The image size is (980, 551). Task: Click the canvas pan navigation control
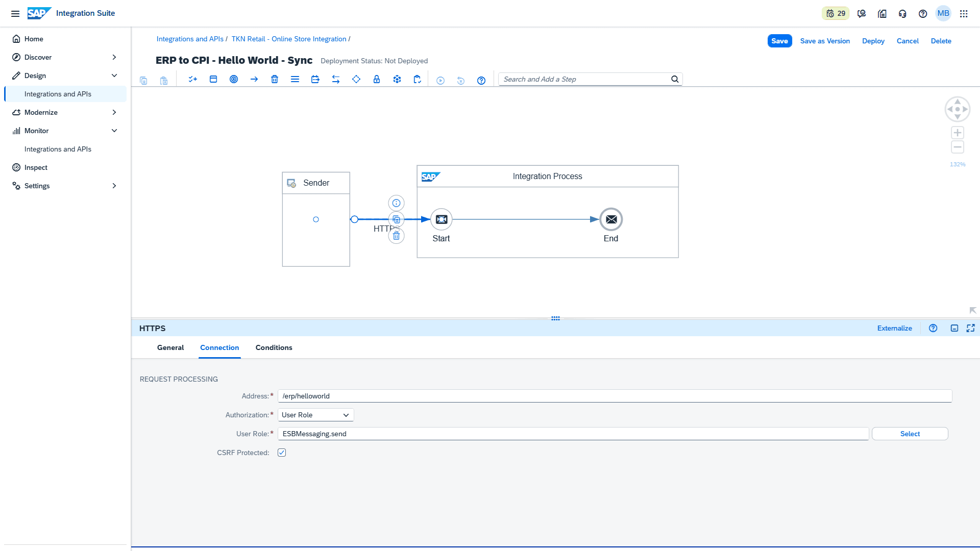[x=958, y=109]
